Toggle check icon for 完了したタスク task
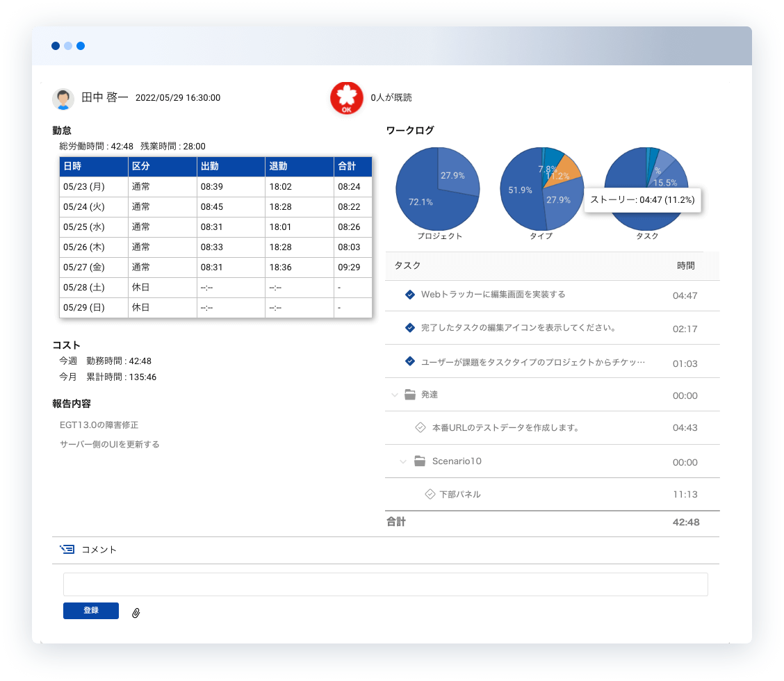784x681 pixels. point(410,328)
